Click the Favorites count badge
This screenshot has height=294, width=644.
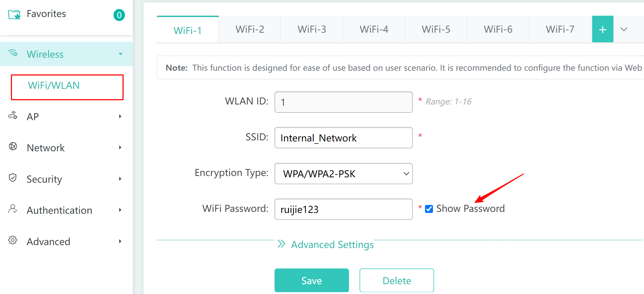[119, 15]
